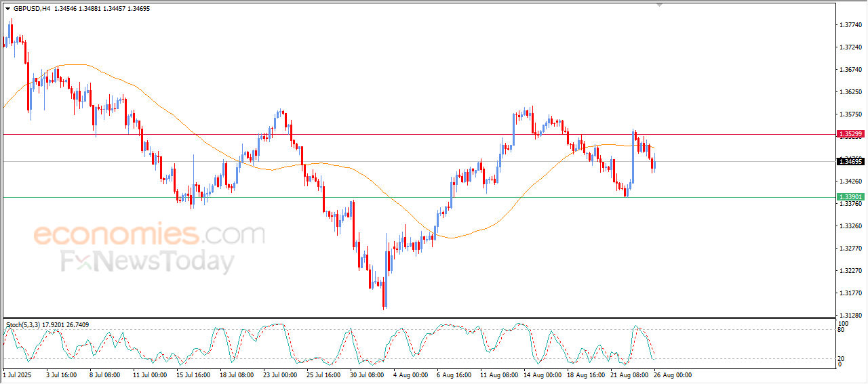The width and height of the screenshot is (868, 384).
Task: Click the 18 Aug 16:00 time label
Action: click(585, 375)
